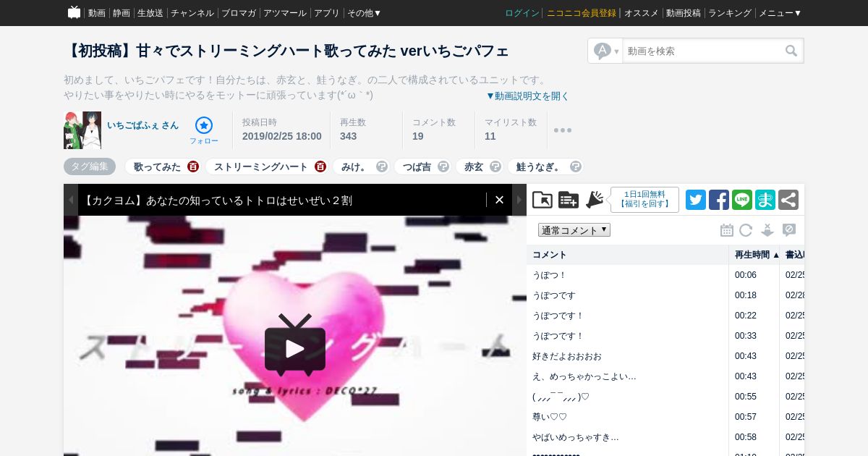Open the カクヨム トトロ banner link
Screen dimensions: 868x456
point(218,200)
